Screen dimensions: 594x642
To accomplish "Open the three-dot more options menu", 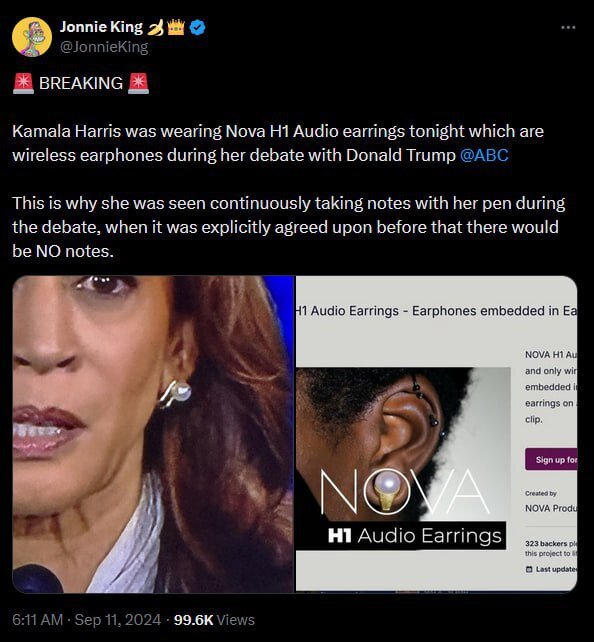I will point(568,27).
